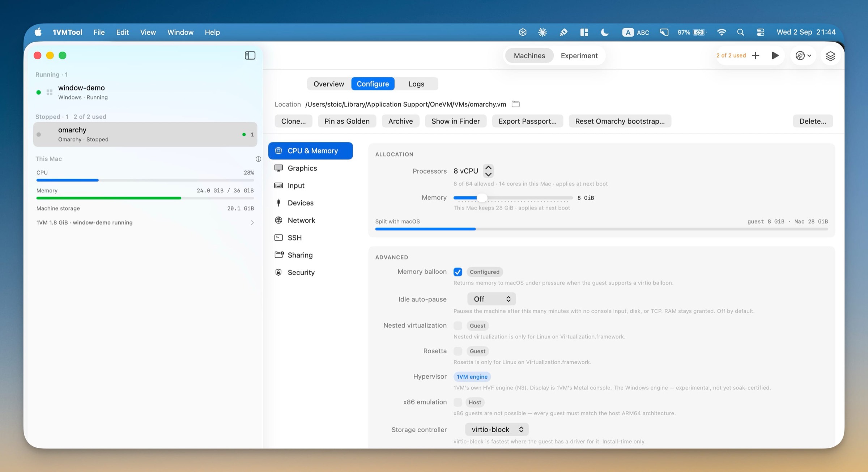868x472 pixels.
Task: Open the SSH settings section
Action: (x=310, y=238)
